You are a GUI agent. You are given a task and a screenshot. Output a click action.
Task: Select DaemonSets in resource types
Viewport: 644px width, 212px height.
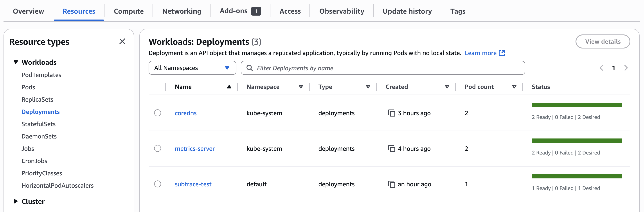(39, 136)
